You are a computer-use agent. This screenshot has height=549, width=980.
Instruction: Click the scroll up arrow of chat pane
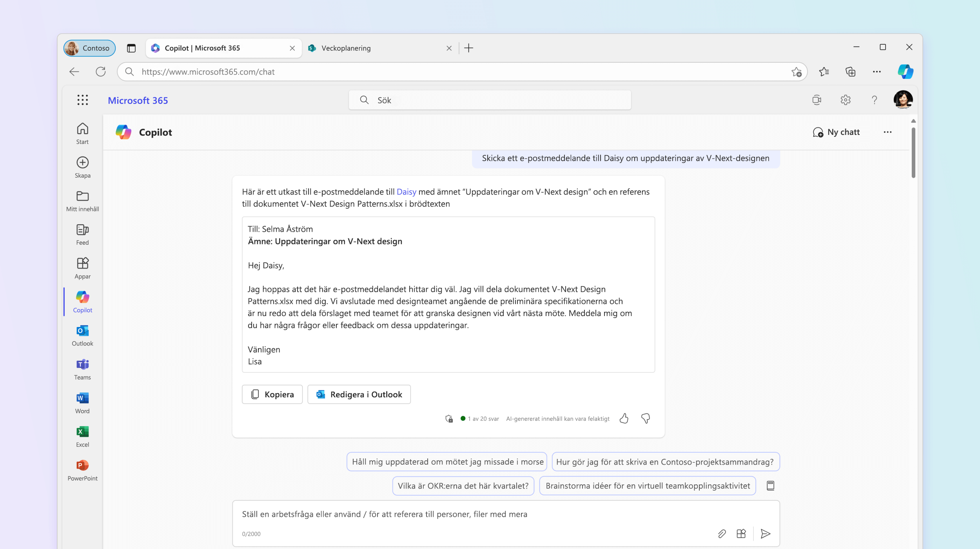click(913, 121)
